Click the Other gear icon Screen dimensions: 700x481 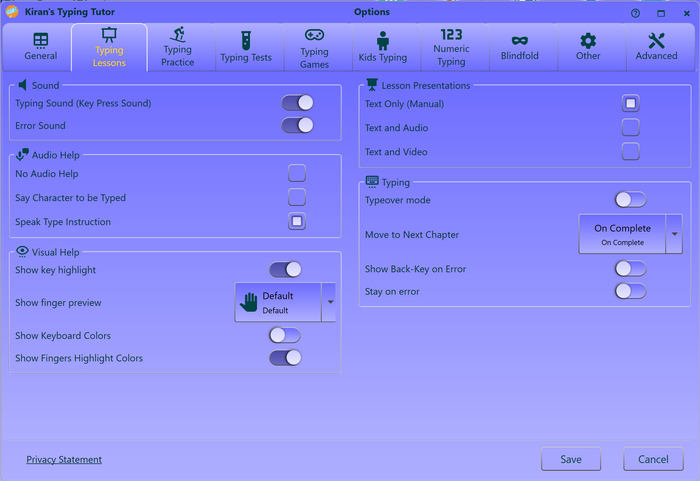(x=588, y=41)
